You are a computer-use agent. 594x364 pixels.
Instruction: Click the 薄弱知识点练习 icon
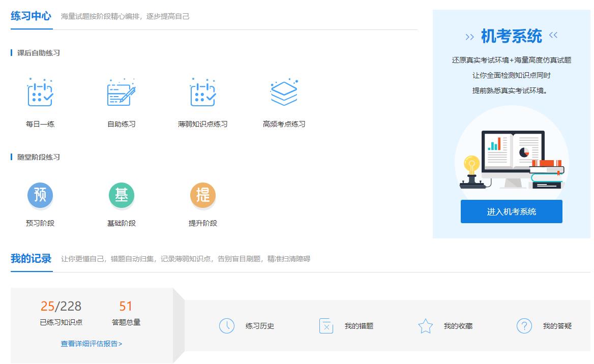point(203,93)
